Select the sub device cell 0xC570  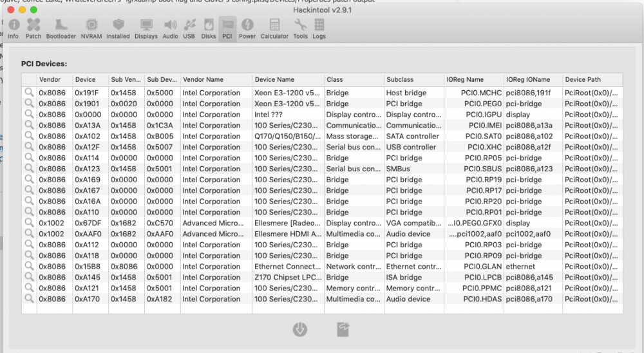click(160, 223)
